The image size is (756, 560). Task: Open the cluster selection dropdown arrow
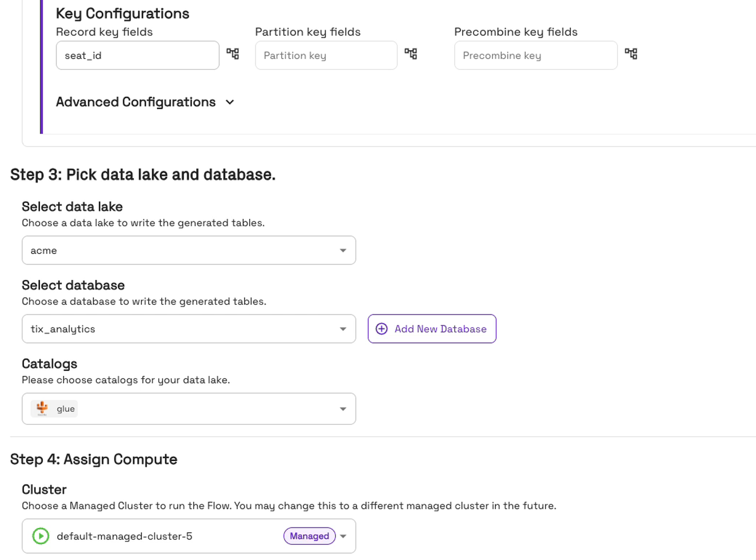point(344,536)
